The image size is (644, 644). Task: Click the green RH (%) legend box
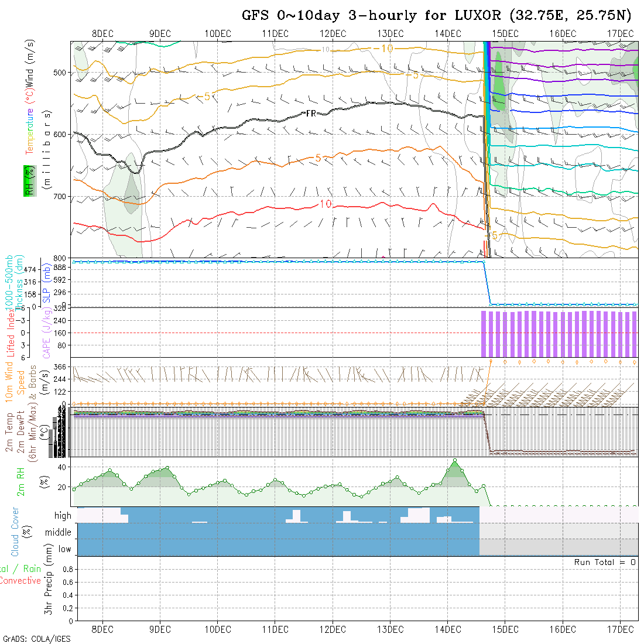[28, 180]
